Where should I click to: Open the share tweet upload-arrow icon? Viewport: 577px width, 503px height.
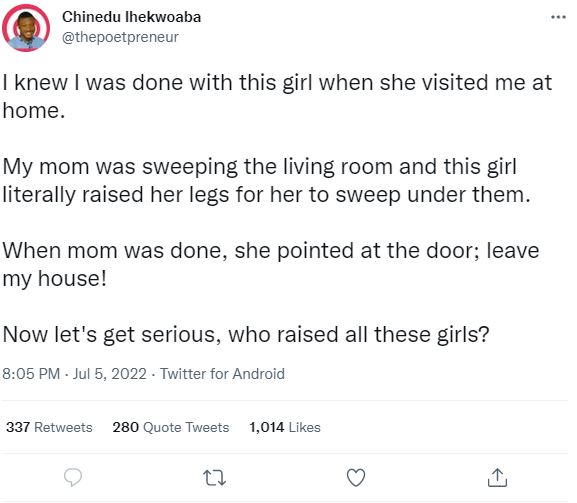[x=498, y=478]
